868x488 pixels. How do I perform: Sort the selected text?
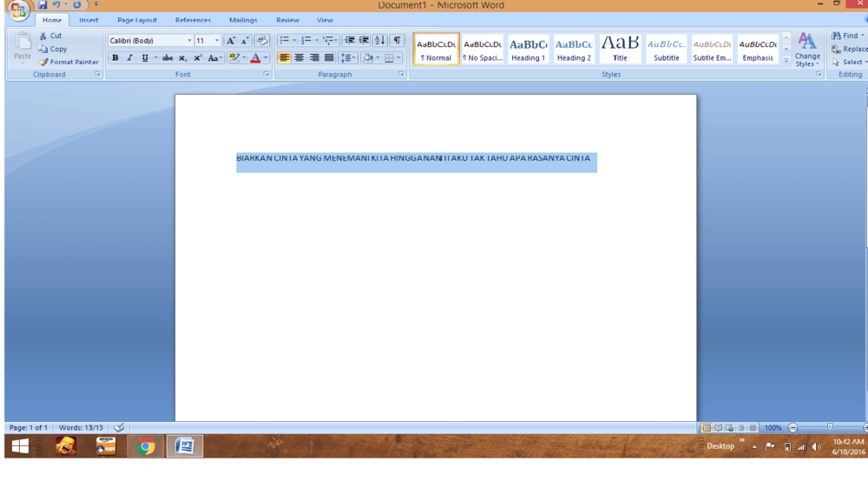pyautogui.click(x=380, y=40)
